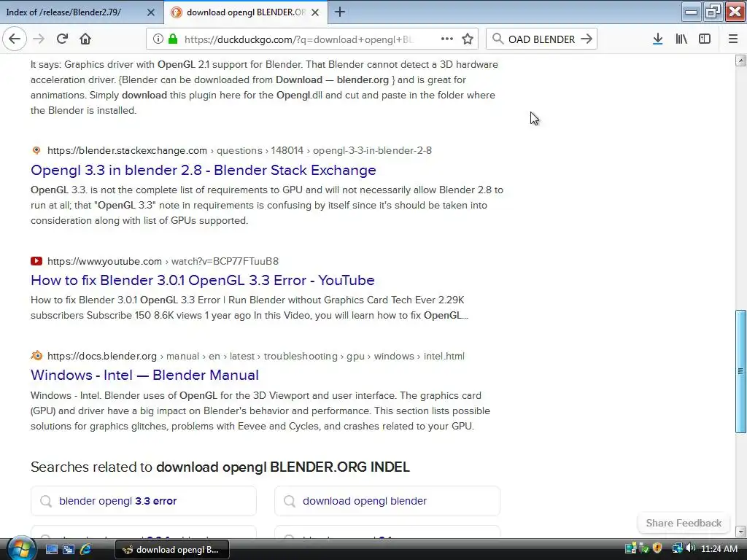Click the OAD BLENDER search field
This screenshot has width=747, height=560.
point(541,39)
